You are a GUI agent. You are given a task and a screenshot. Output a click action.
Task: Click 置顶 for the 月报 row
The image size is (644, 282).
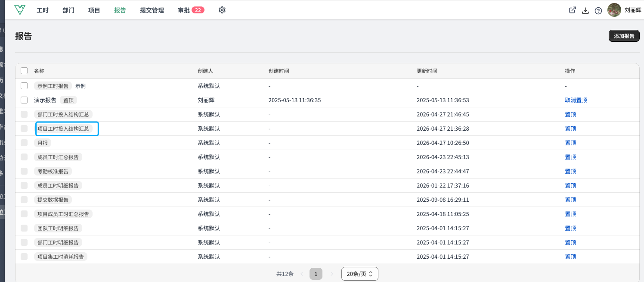[570, 143]
